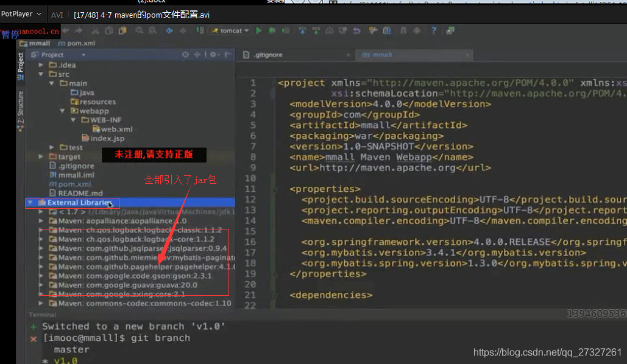Collapse the src folder
627x364 pixels.
pyautogui.click(x=41, y=74)
